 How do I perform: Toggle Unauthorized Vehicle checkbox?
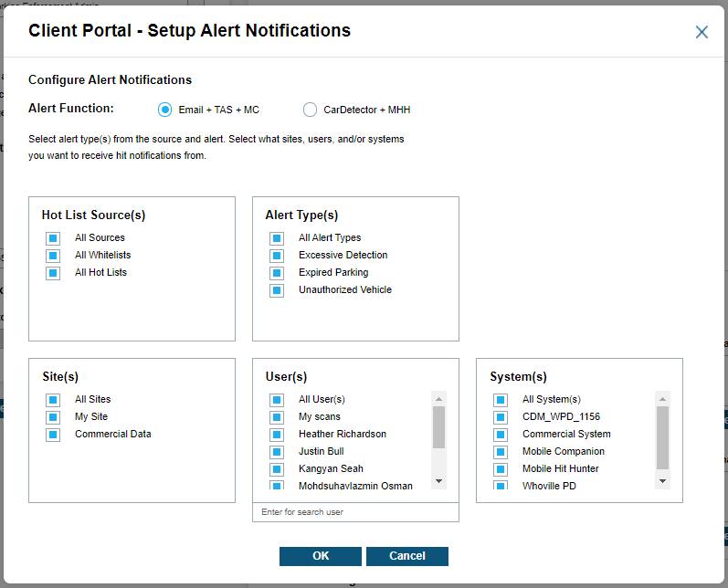click(277, 290)
